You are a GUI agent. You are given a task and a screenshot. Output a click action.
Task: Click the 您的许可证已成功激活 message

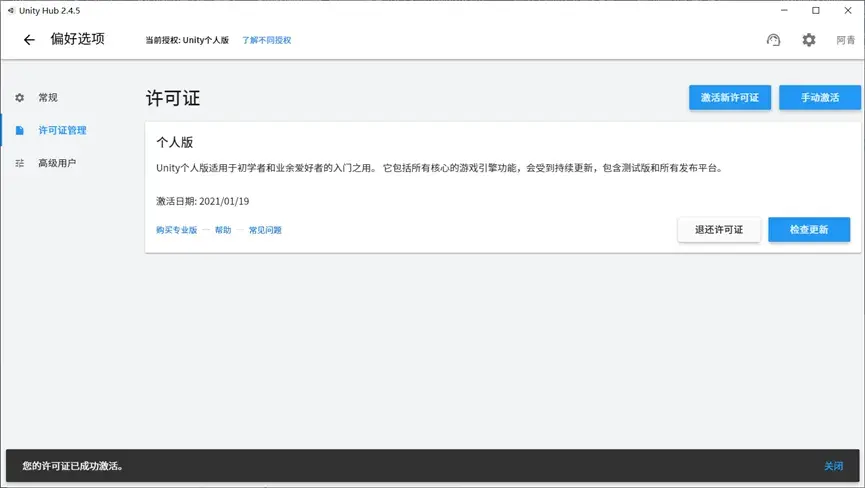point(73,466)
